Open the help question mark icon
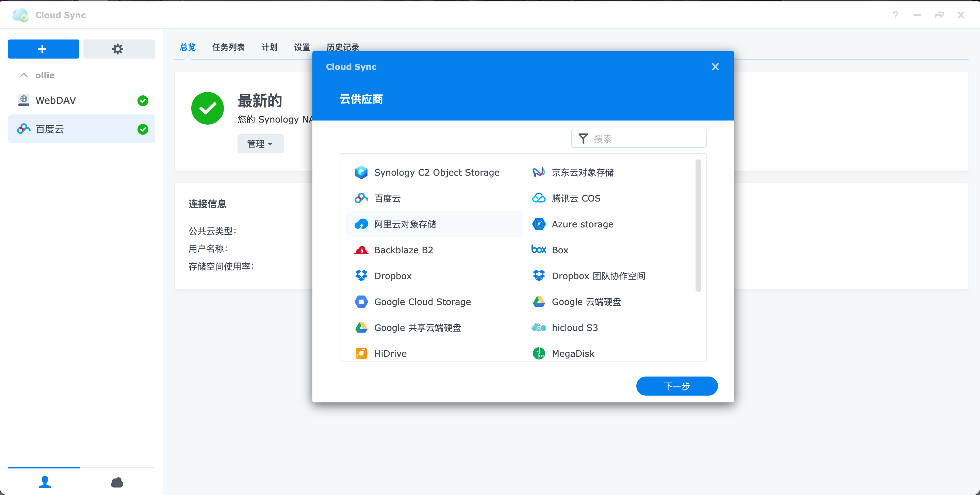The image size is (980, 495). [896, 15]
